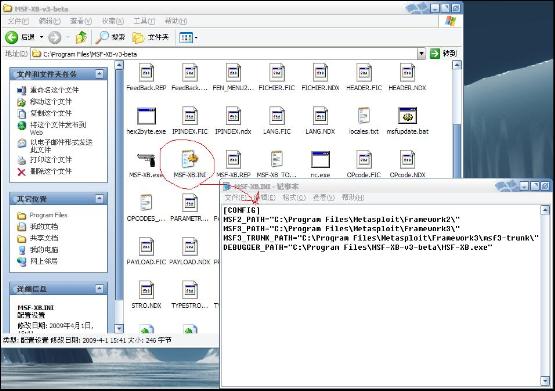This screenshot has height=391, width=555.
Task: Select the LANG.FIC file icon
Action: click(x=277, y=116)
